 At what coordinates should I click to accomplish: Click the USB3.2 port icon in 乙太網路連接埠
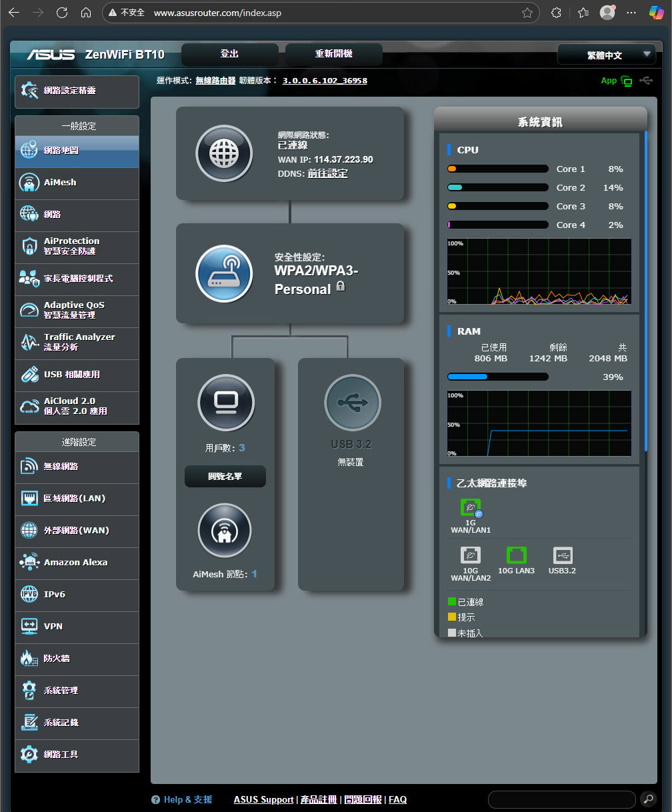(563, 556)
